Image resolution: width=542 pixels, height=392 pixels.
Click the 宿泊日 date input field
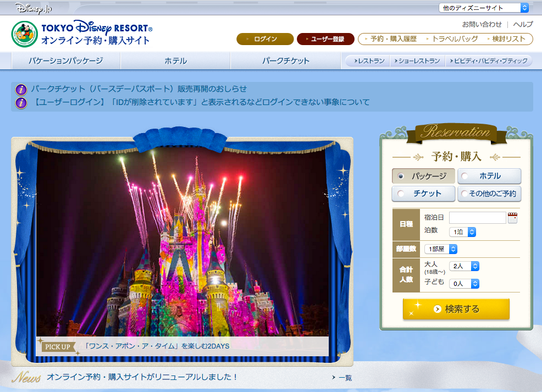click(x=477, y=218)
